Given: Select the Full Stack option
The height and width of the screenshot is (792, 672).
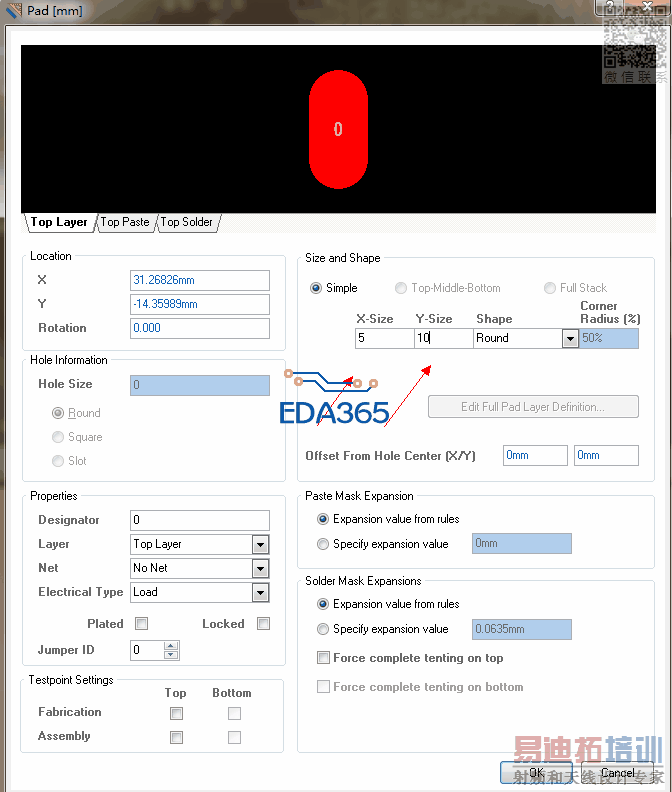Looking at the screenshot, I should pos(550,288).
